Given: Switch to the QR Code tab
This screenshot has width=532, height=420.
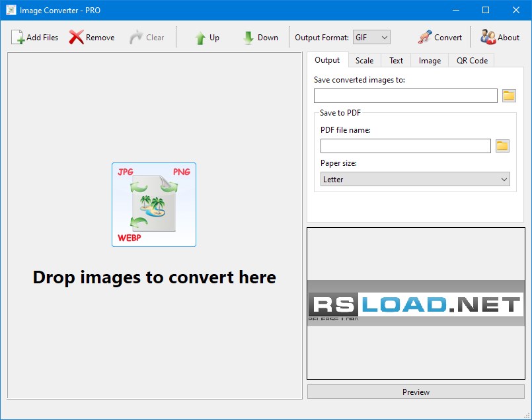Looking at the screenshot, I should pos(471,60).
